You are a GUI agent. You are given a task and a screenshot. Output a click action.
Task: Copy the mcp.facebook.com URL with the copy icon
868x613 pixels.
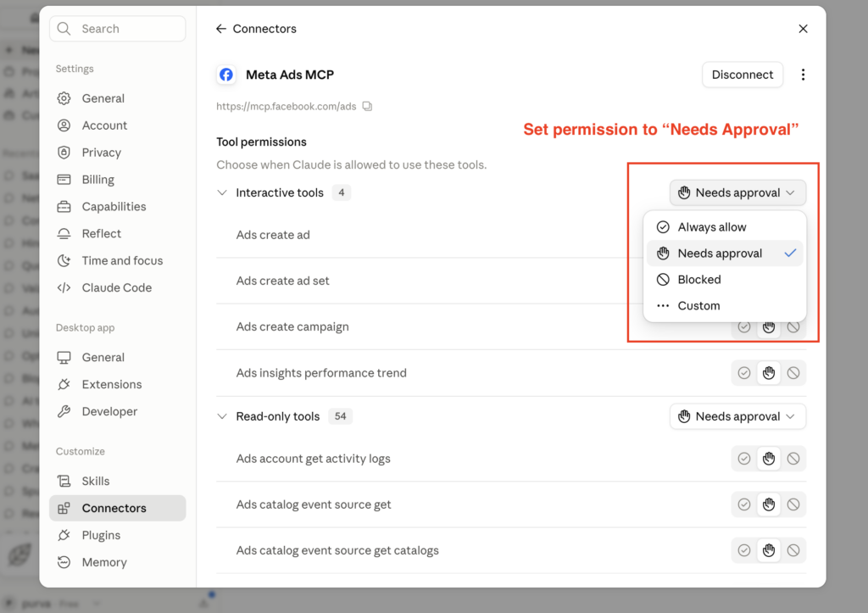(367, 106)
